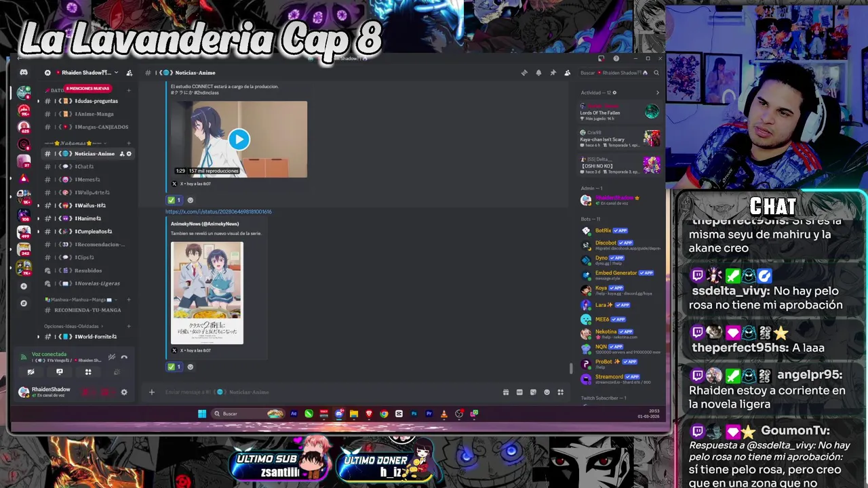Viewport: 868px width, 488px height.
Task: Click the chat messages scrollbar
Action: (571, 368)
